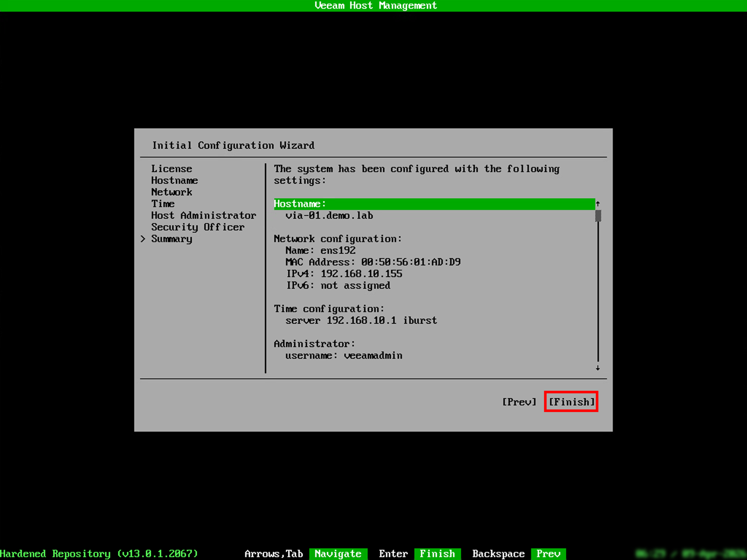Click the hostname value via-01.demo.lab
The width and height of the screenshot is (747, 560).
[x=330, y=216]
